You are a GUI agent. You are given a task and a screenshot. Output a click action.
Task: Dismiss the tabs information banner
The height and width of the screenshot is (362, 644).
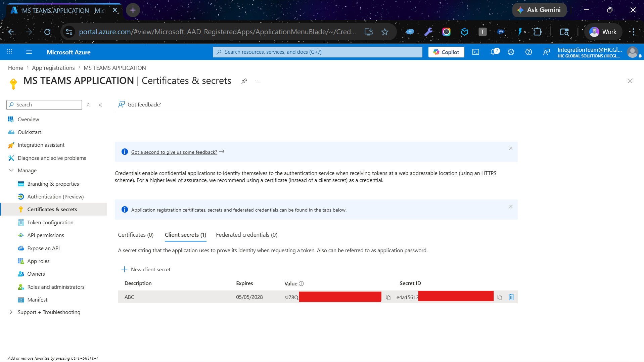tap(511, 207)
